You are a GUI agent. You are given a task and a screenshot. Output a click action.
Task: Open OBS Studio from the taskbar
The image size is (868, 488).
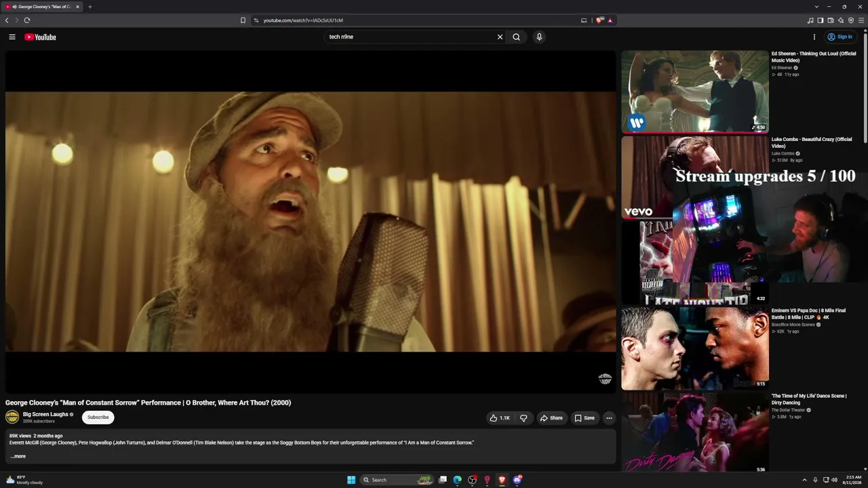pos(473,480)
